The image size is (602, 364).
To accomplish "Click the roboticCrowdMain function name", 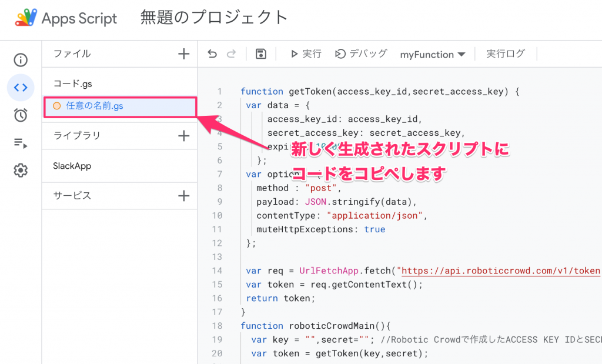I will pyautogui.click(x=332, y=326).
